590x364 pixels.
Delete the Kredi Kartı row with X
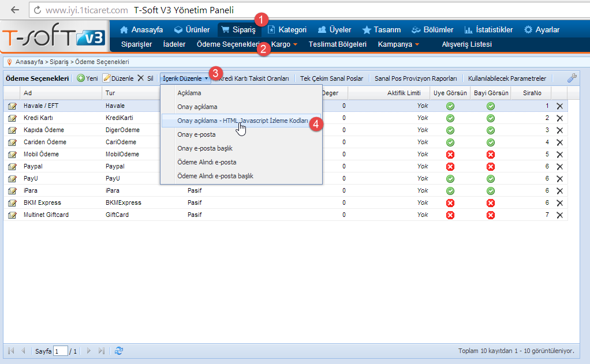coord(559,118)
